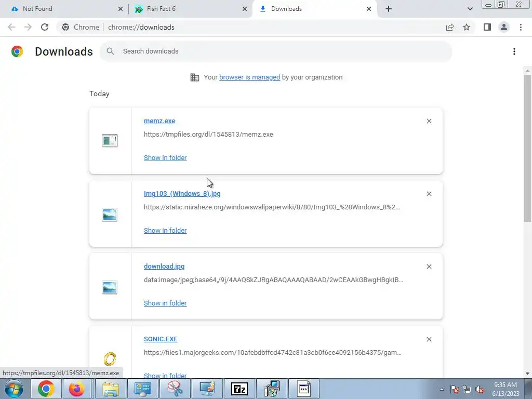532x399 pixels.
Task: Reload the page
Action: coord(45,27)
